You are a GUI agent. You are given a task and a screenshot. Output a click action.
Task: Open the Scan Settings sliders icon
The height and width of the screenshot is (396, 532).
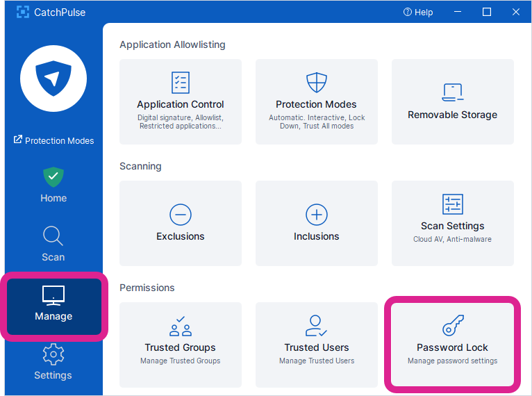point(453,204)
